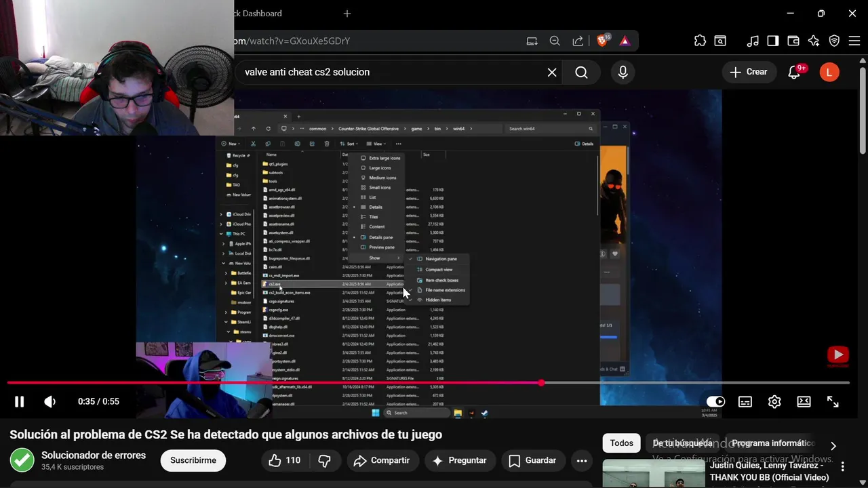The width and height of the screenshot is (868, 488).
Task: Open options for Justin Quiles video
Action: click(843, 466)
